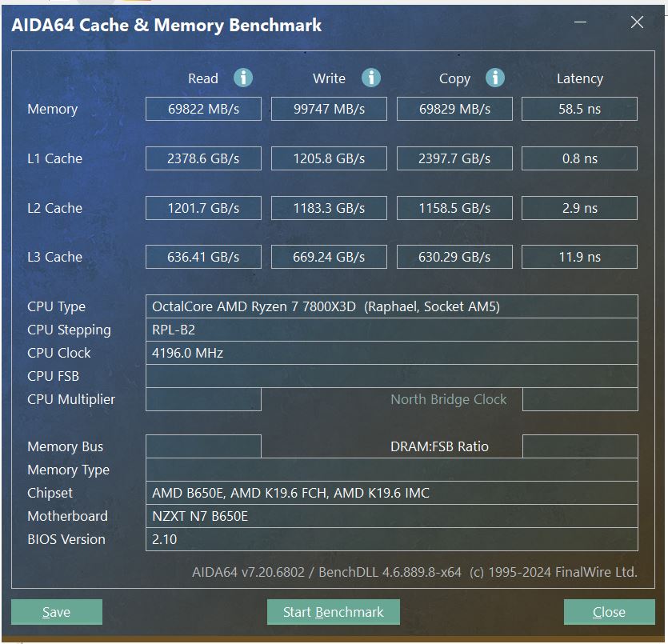Select L3 Cache Latency 11.9 ns
The image size is (668, 644).
(579, 257)
